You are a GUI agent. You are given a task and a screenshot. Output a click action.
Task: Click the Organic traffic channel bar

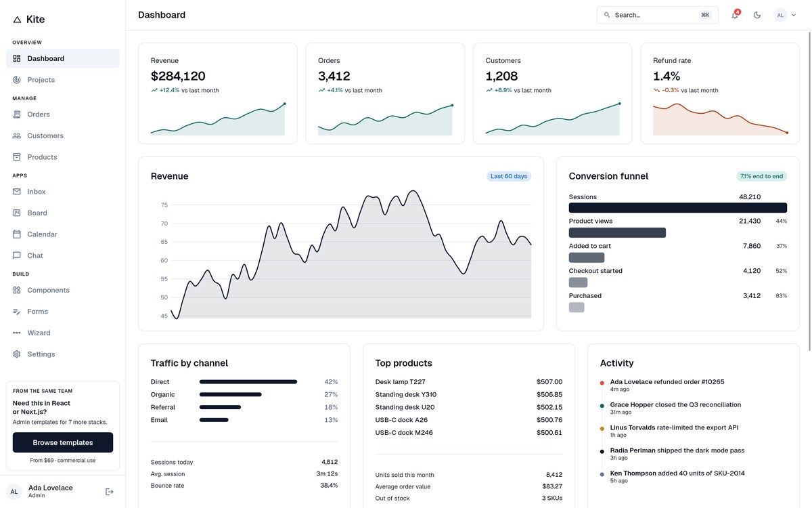click(x=231, y=395)
